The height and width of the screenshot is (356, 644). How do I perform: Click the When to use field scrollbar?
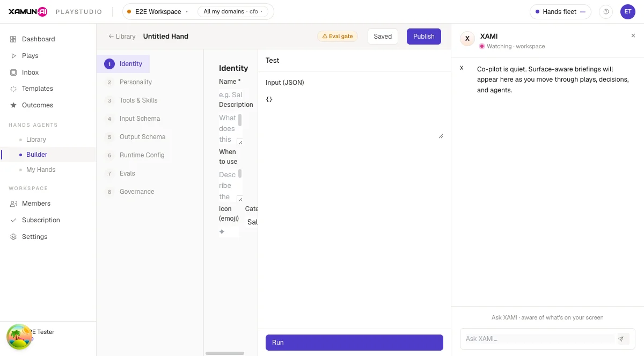(x=240, y=173)
